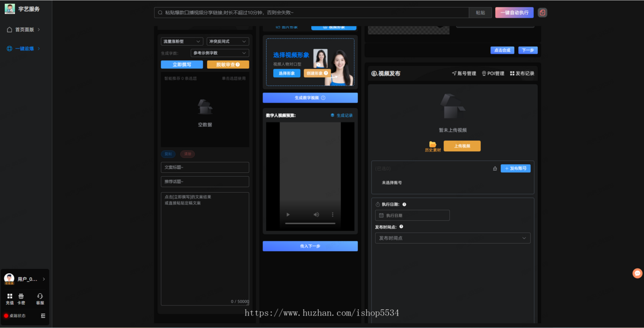This screenshot has width=644, height=328.
Task: Click 上传视频 button
Action: [x=462, y=146]
